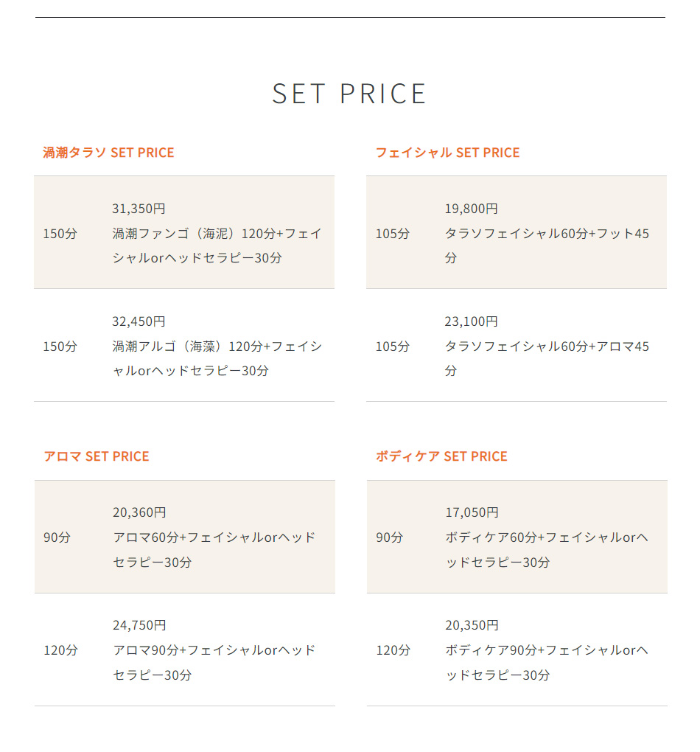Click タラソフェイシャル60分+フット45分 description
Screen dimensions: 700x752
coord(547,246)
